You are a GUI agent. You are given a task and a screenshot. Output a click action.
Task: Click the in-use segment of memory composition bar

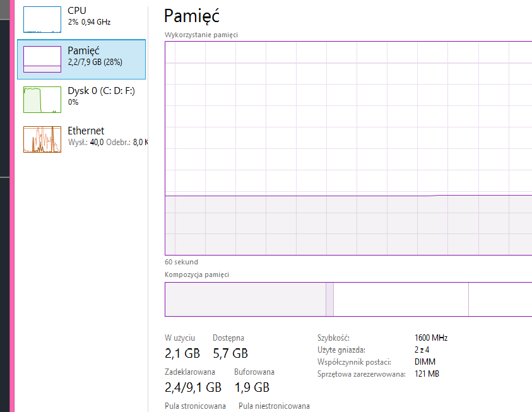click(x=245, y=300)
